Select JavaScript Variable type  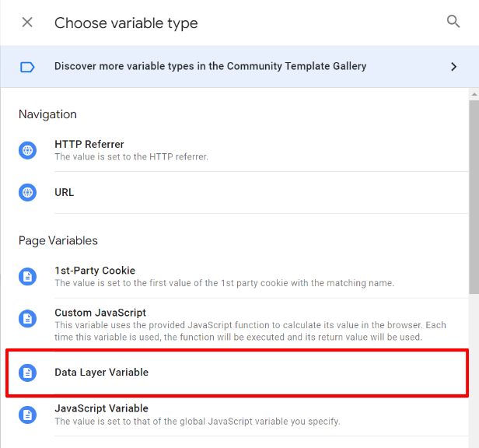click(101, 408)
